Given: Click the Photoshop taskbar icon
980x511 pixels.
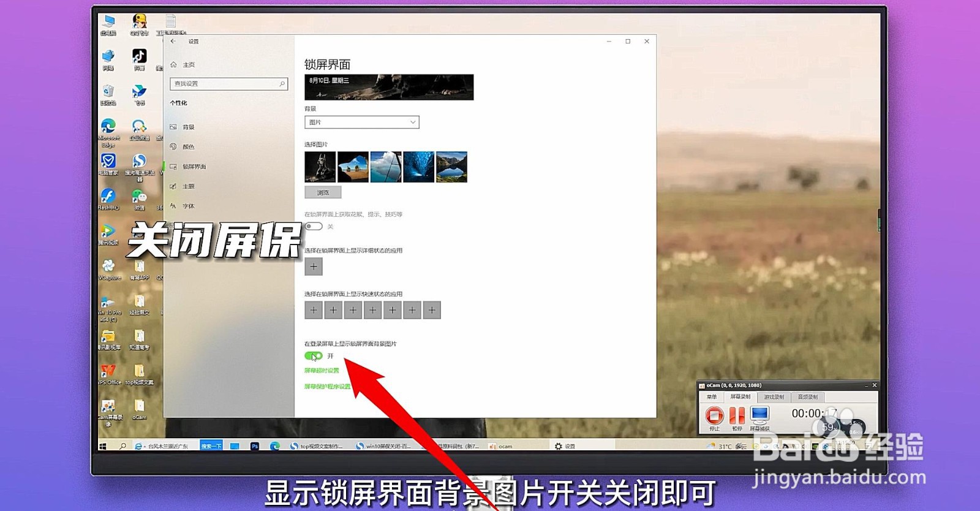Looking at the screenshot, I should [255, 446].
